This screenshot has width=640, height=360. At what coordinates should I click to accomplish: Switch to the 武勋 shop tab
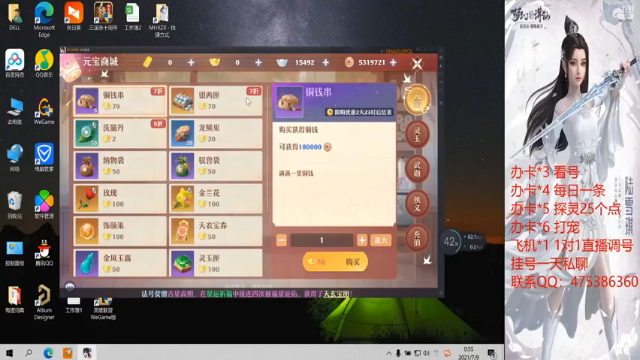(x=417, y=169)
